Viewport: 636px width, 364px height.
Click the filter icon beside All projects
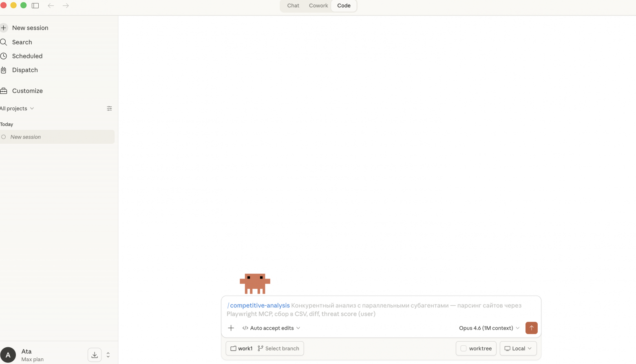(109, 108)
